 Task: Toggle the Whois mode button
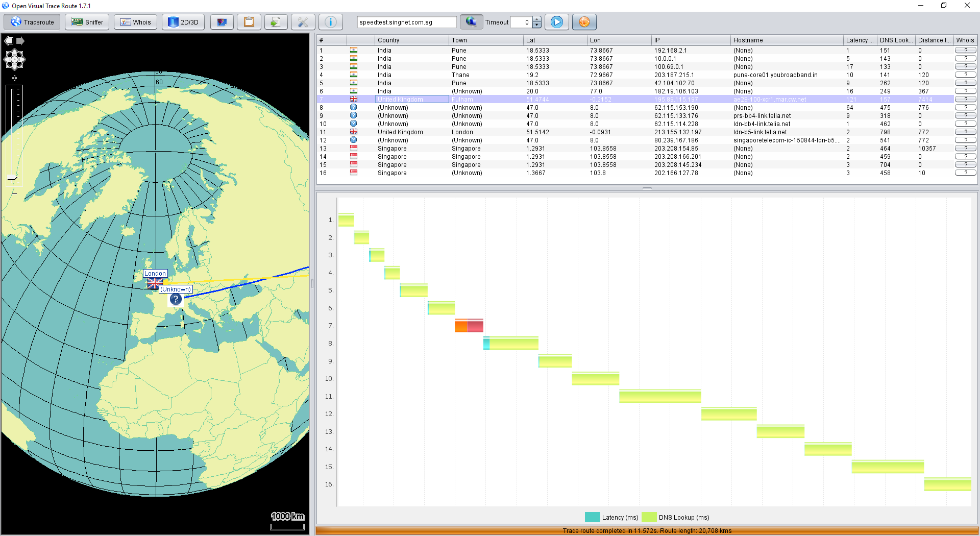pos(135,22)
